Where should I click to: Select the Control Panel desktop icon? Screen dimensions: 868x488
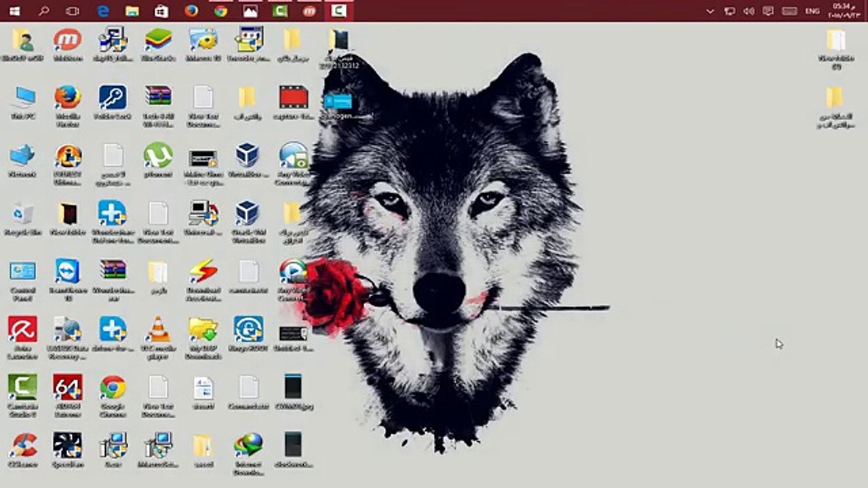(22, 279)
